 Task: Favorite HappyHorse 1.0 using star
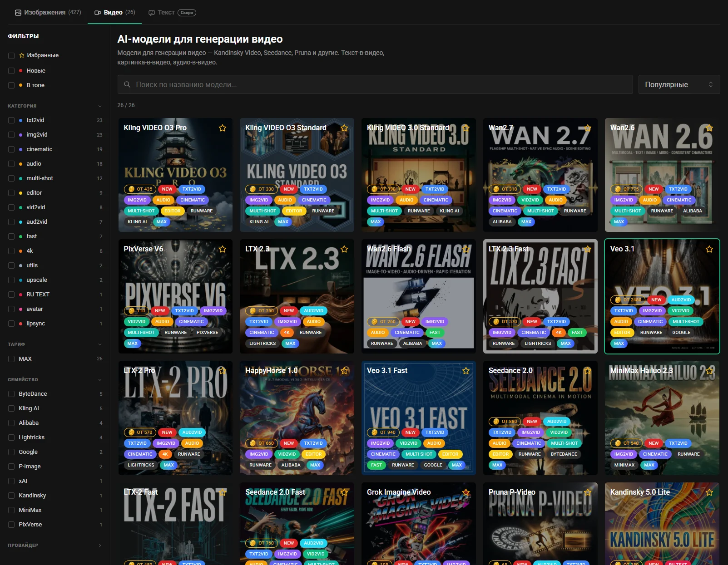[x=344, y=371]
